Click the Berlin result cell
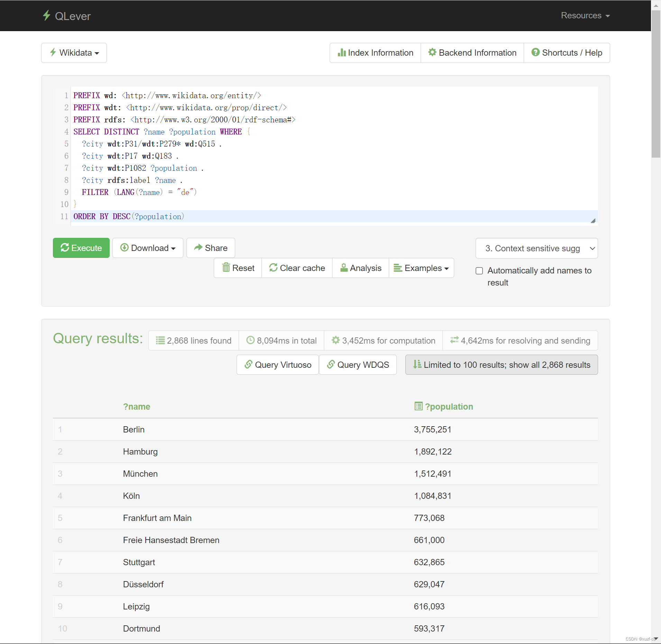The image size is (661, 644). [134, 429]
